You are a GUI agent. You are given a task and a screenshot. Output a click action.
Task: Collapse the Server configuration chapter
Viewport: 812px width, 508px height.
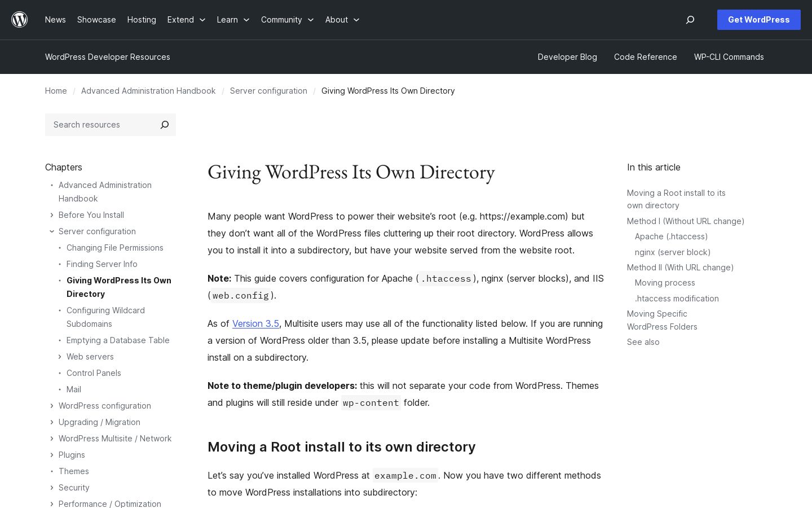point(52,231)
